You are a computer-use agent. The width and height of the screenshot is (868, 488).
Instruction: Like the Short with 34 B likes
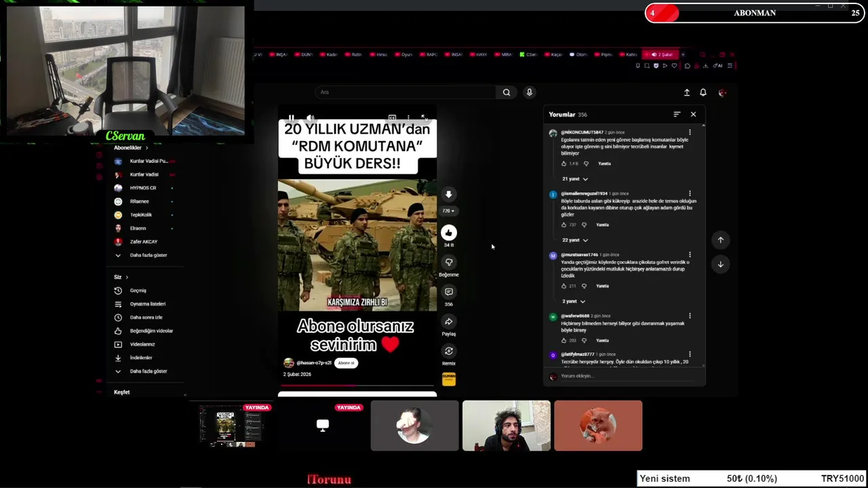pos(448,232)
